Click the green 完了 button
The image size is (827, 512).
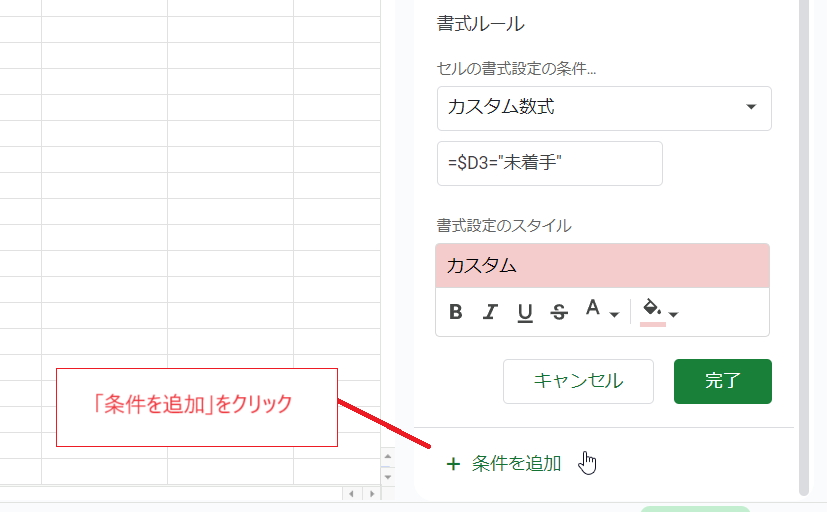pos(723,381)
